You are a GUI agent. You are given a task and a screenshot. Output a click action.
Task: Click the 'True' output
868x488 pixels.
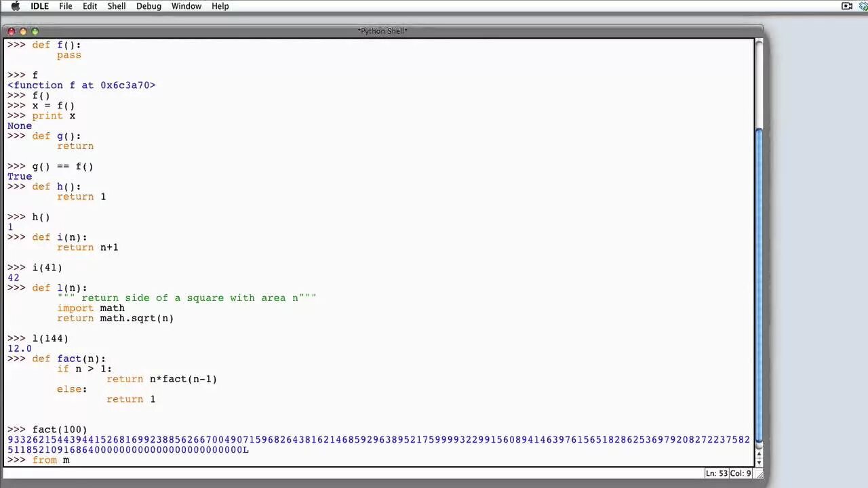click(x=19, y=176)
